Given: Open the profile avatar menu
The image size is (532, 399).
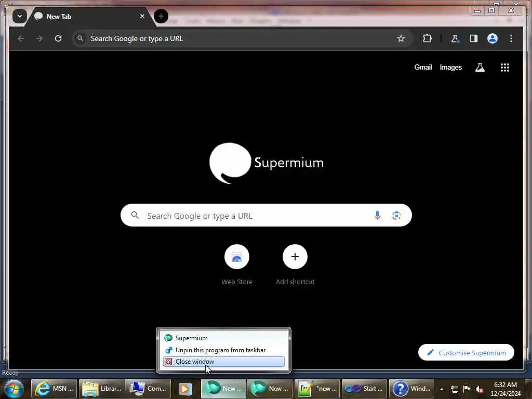Looking at the screenshot, I should pyautogui.click(x=493, y=38).
